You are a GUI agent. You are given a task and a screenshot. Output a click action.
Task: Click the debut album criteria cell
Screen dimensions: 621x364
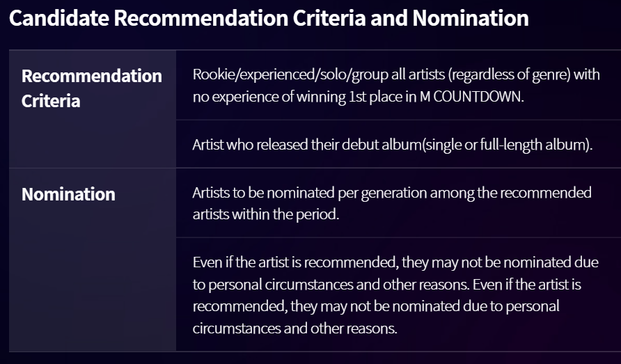click(x=398, y=144)
